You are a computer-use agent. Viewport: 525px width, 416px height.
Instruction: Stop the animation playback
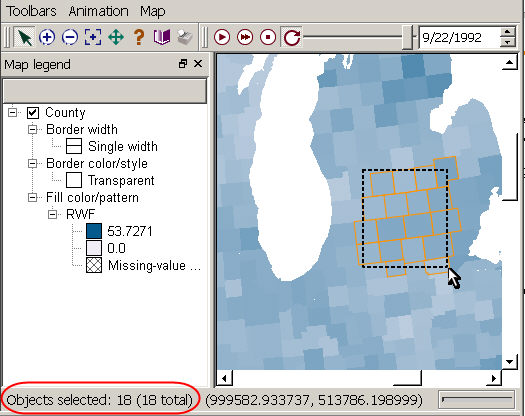coord(268,37)
